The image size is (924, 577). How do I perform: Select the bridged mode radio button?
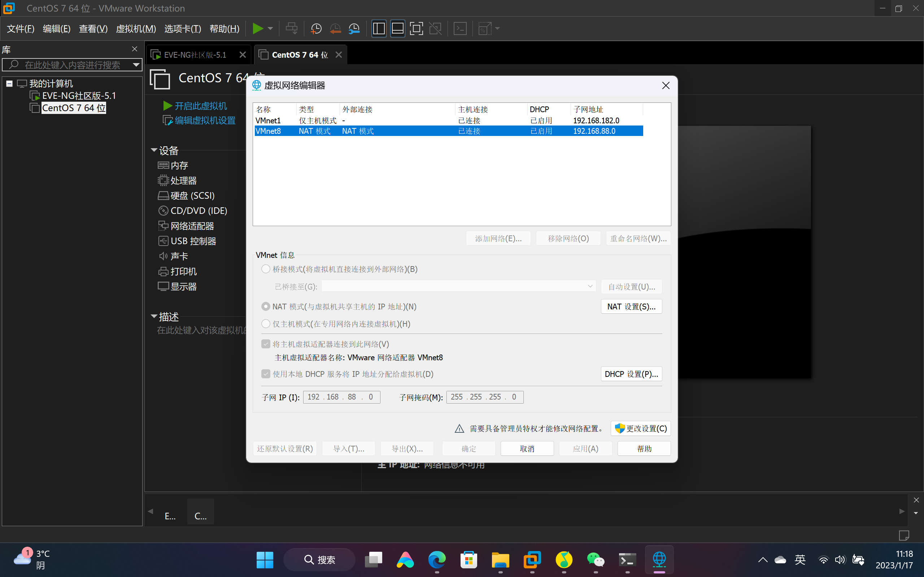(266, 269)
